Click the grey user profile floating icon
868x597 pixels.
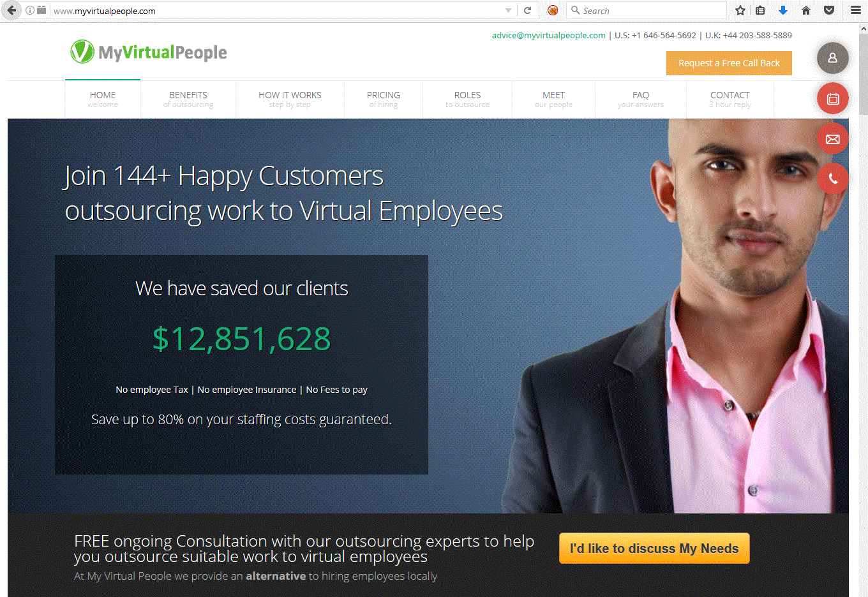[832, 58]
